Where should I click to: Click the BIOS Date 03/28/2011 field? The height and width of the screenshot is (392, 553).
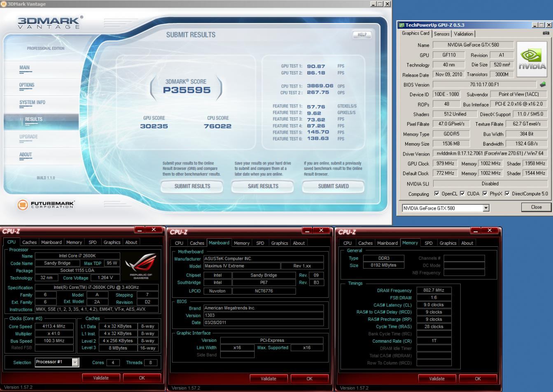click(x=263, y=322)
